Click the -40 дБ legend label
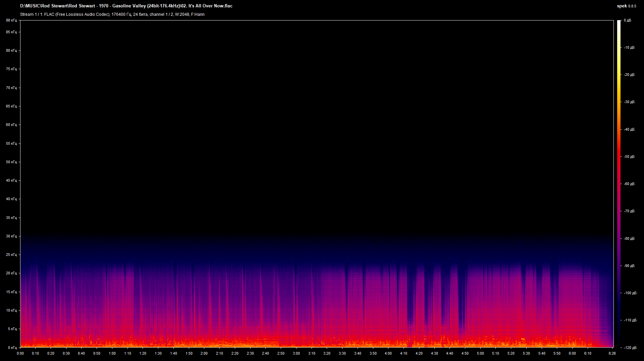Image resolution: width=644 pixels, height=361 pixels. pos(629,129)
